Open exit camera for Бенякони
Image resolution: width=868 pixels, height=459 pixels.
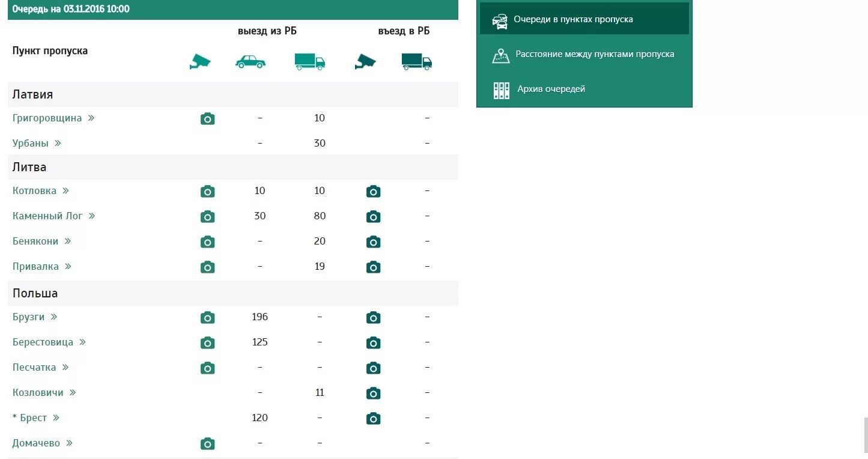(207, 242)
